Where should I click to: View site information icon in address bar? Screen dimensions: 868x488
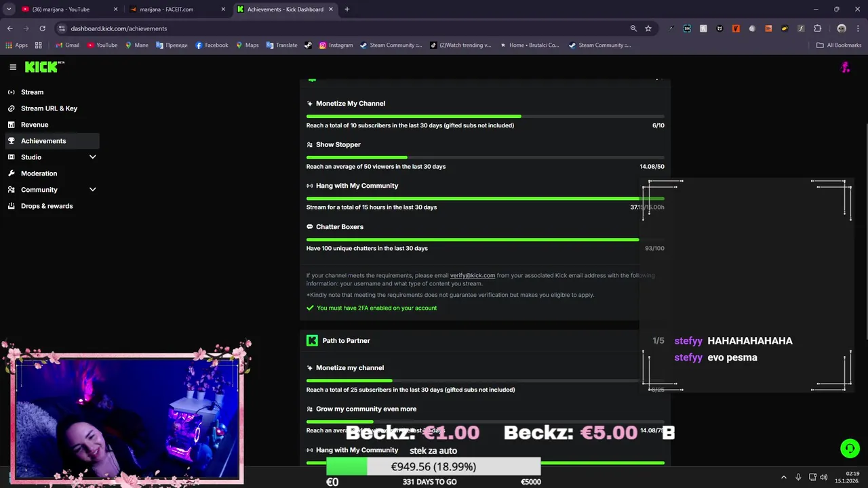point(62,28)
